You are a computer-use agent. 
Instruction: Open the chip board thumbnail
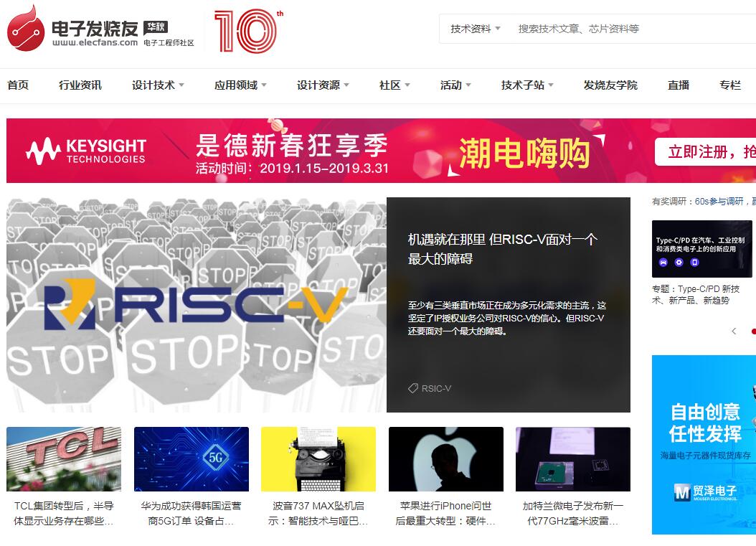(x=573, y=459)
